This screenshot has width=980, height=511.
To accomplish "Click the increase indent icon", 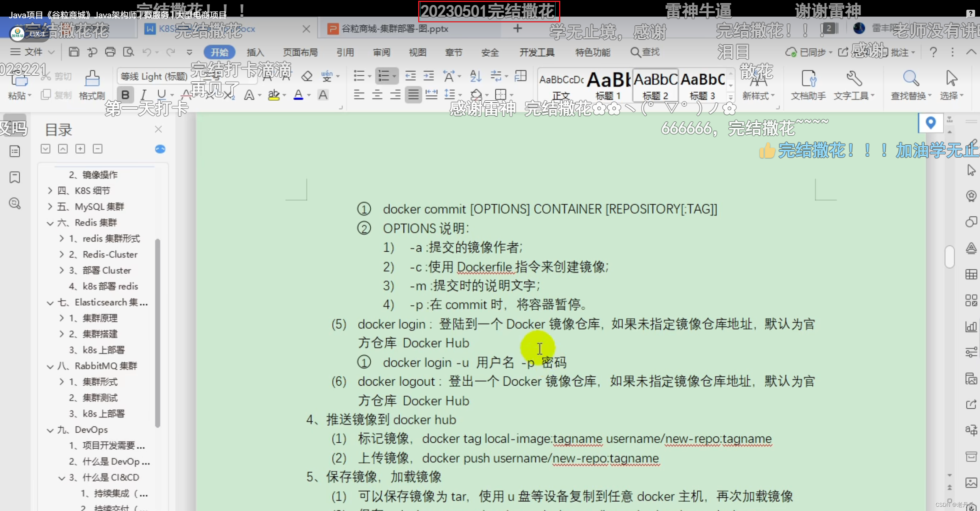I will 429,76.
